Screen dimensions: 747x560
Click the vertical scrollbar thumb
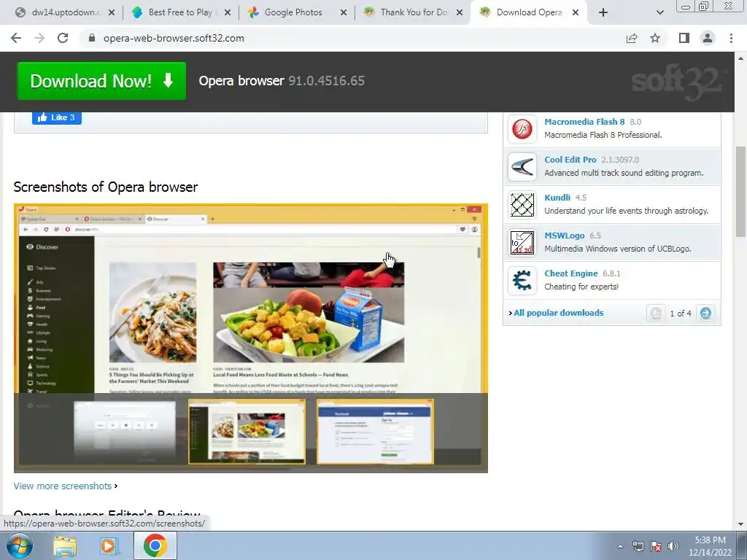pyautogui.click(x=740, y=192)
